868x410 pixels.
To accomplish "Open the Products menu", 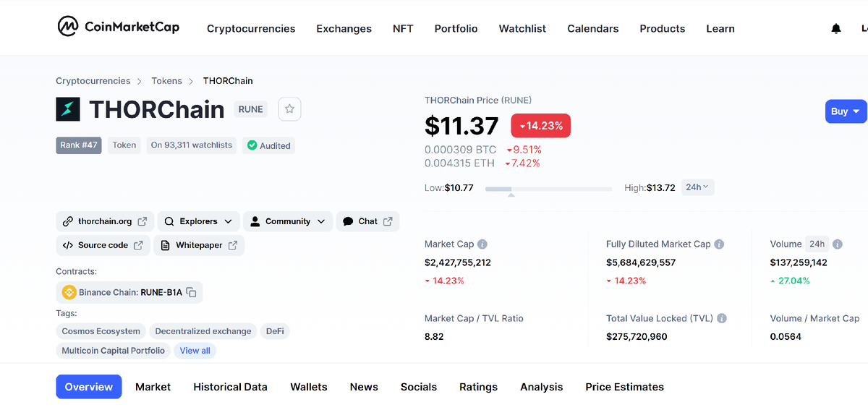I will [x=663, y=29].
